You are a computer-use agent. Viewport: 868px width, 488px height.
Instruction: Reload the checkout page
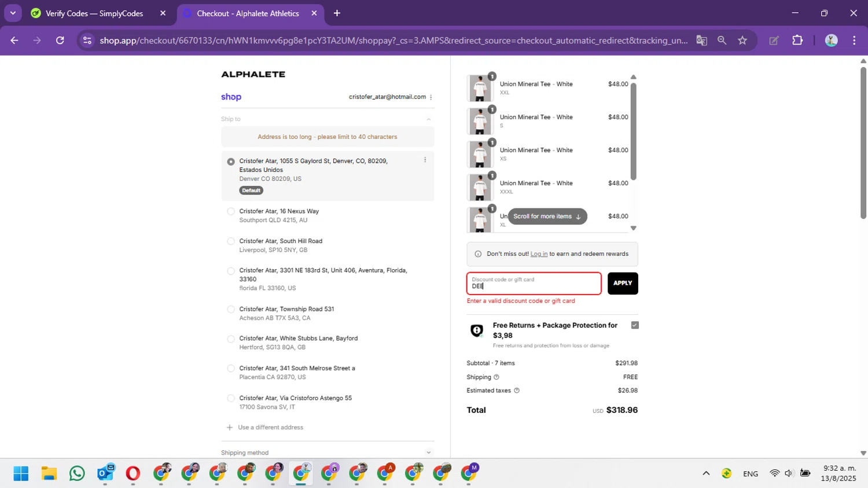60,41
